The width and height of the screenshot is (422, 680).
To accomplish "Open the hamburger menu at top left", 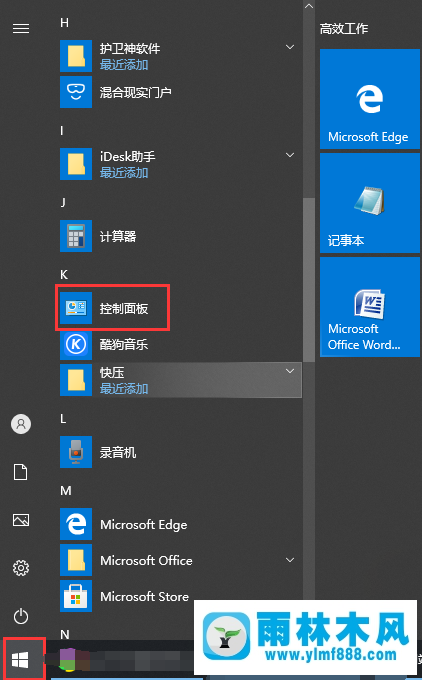I will [x=21, y=29].
